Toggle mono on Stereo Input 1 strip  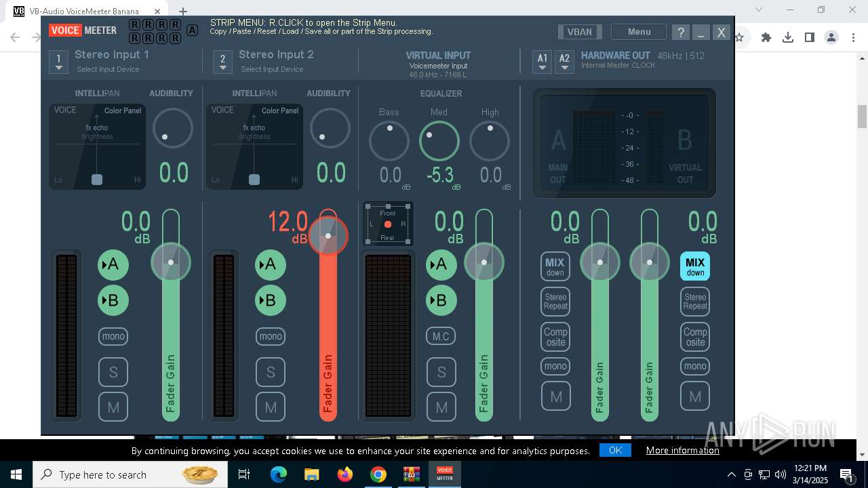tap(113, 336)
